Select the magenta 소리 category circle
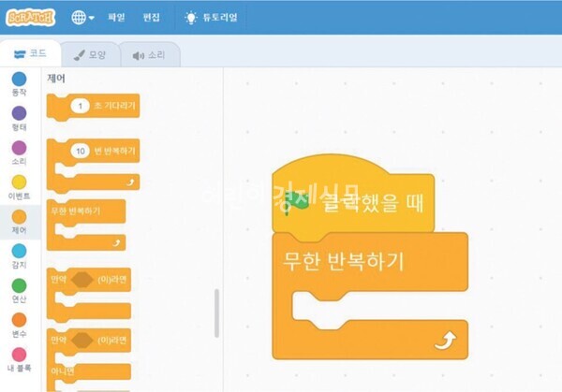 point(19,148)
